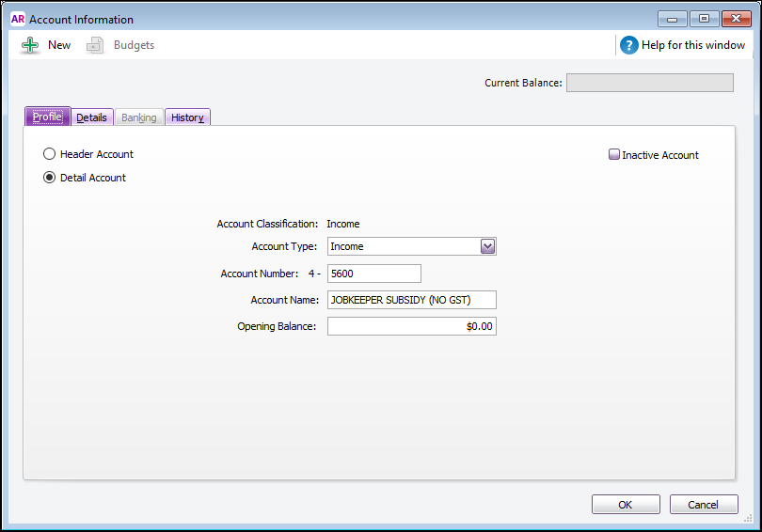Click the Current Balance display box
Image resolution: width=762 pixels, height=532 pixels.
[x=649, y=83]
